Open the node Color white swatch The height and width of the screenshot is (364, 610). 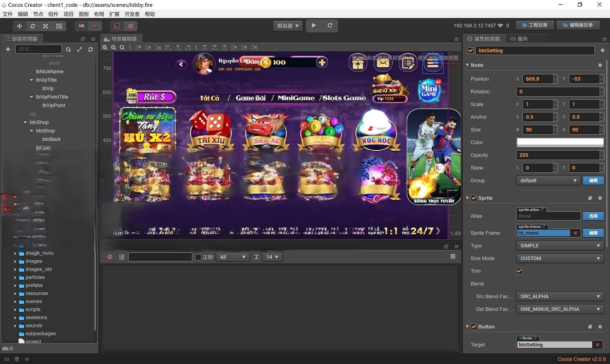(x=560, y=142)
